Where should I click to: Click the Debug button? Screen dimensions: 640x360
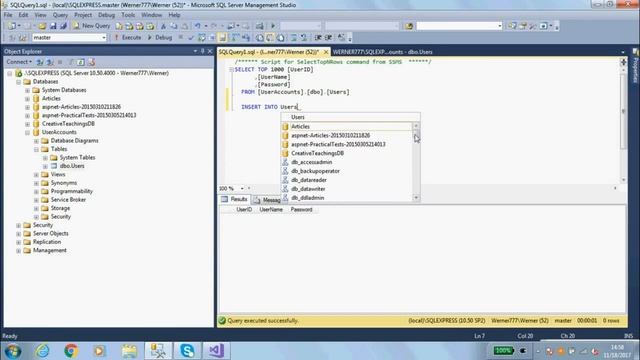pyautogui.click(x=160, y=38)
